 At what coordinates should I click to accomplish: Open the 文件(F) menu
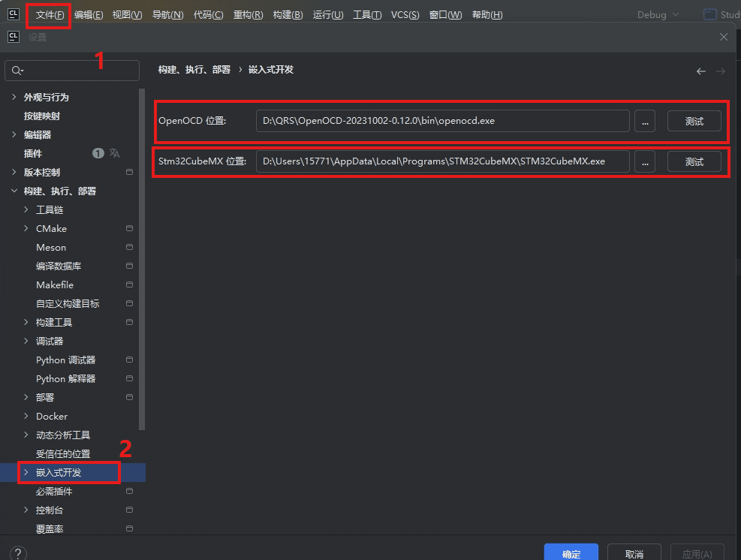pos(50,15)
